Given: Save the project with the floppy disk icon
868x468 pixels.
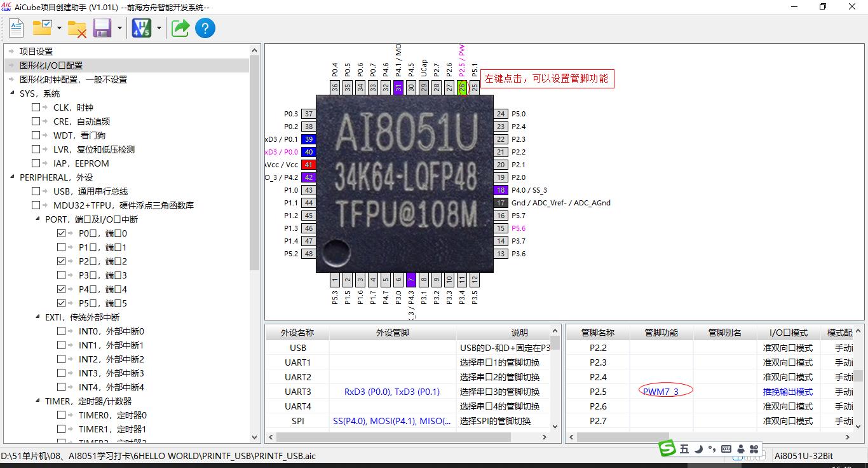Looking at the screenshot, I should [x=102, y=28].
